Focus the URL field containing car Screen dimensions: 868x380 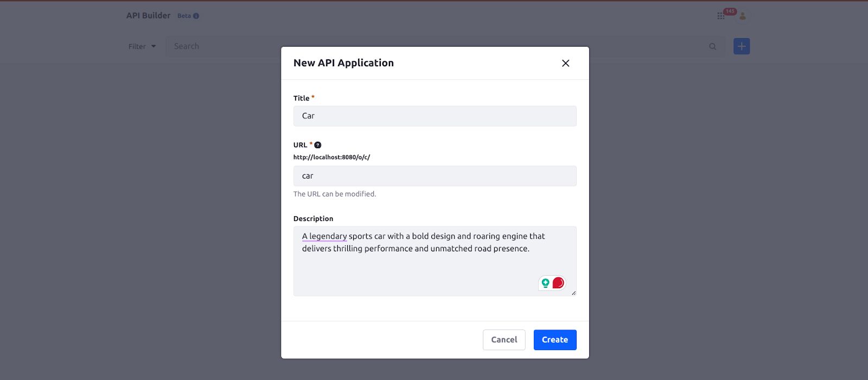[x=435, y=176]
